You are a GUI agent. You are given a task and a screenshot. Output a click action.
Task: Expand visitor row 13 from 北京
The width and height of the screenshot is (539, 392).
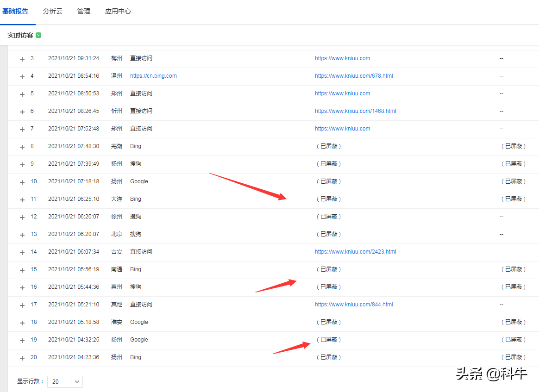pos(22,235)
